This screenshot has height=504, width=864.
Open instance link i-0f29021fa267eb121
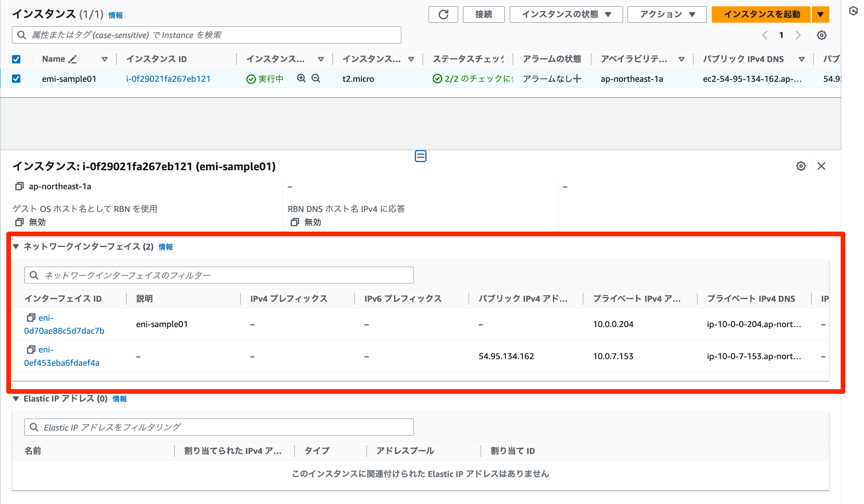point(168,78)
